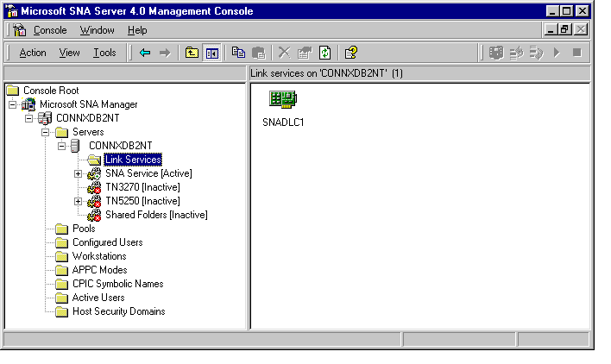This screenshot has width=611, height=364.
Task: Select the Configured Users folder
Action: (107, 242)
